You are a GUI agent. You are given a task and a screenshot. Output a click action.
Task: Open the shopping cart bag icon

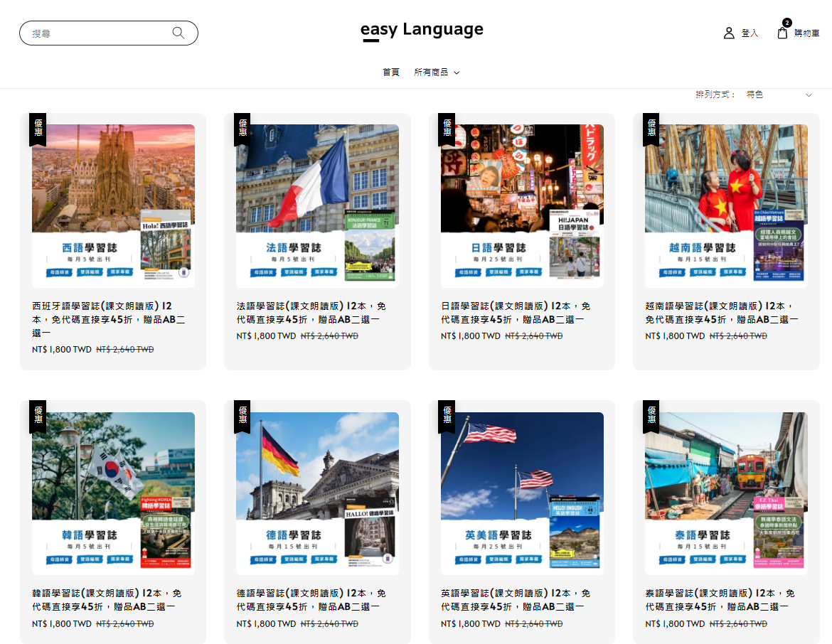(782, 33)
